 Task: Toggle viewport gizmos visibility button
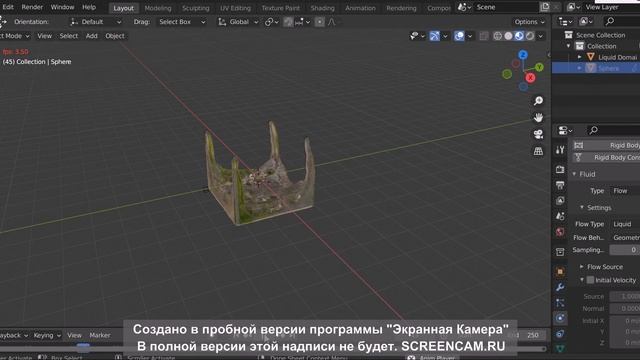tap(435, 36)
